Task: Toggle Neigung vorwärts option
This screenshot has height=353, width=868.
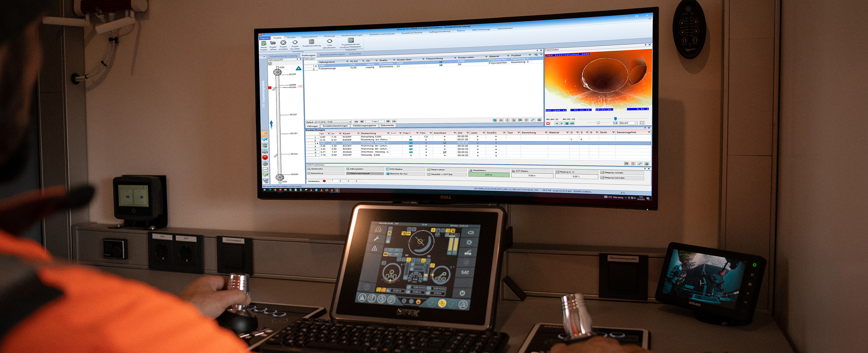Action: [622, 172]
